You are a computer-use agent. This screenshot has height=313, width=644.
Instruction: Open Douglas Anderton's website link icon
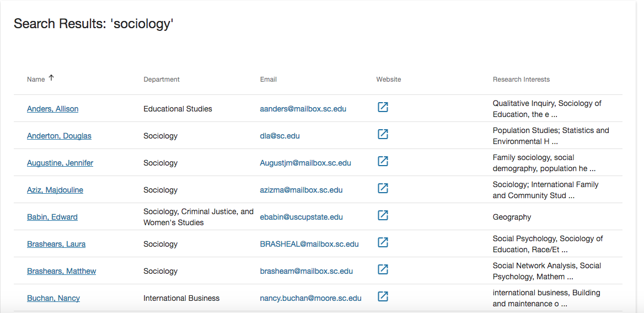click(383, 134)
